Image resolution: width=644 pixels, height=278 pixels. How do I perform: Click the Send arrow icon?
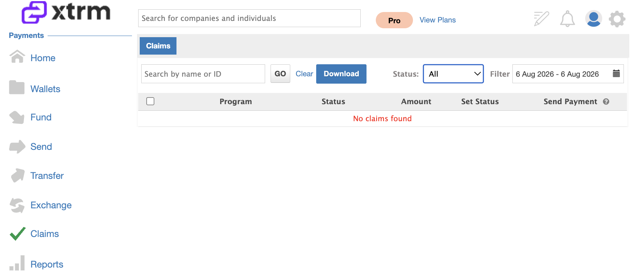pyautogui.click(x=17, y=147)
